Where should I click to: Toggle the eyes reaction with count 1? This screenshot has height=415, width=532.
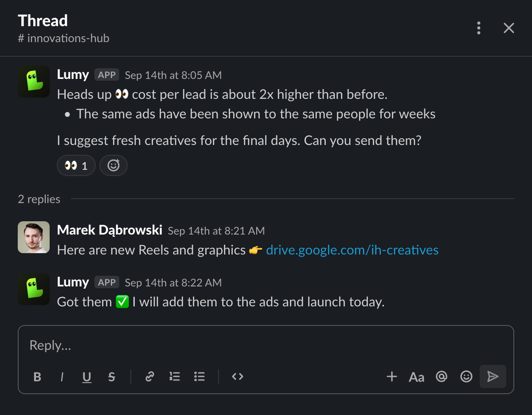(76, 166)
